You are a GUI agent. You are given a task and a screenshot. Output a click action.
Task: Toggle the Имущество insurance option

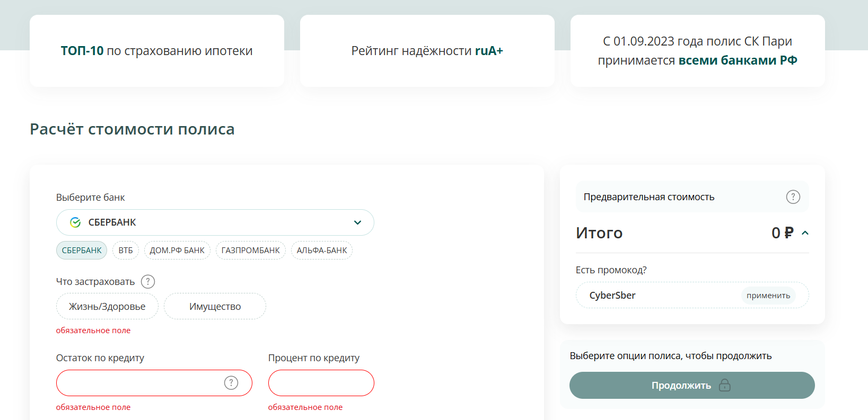[x=215, y=306]
